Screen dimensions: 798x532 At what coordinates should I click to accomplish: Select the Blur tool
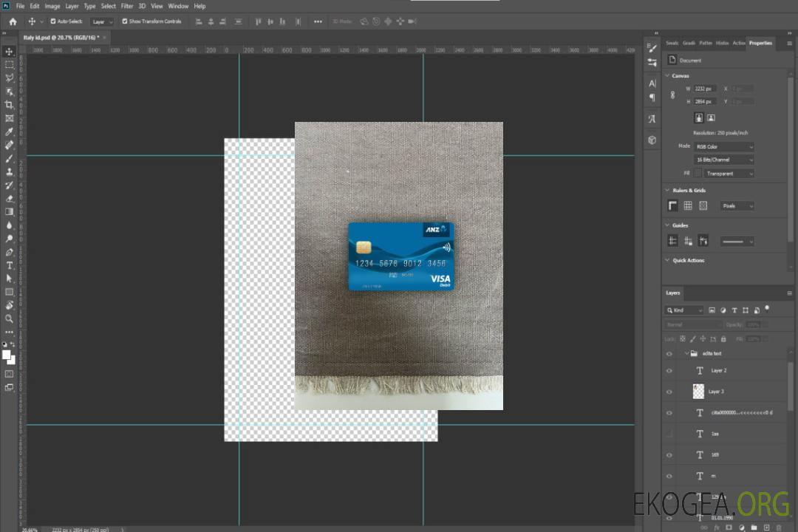[9, 225]
